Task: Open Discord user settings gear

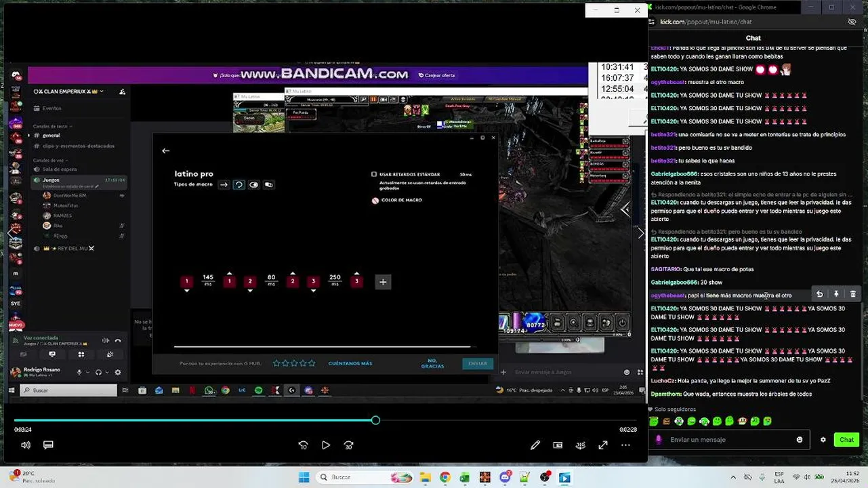Action: pyautogui.click(x=118, y=372)
